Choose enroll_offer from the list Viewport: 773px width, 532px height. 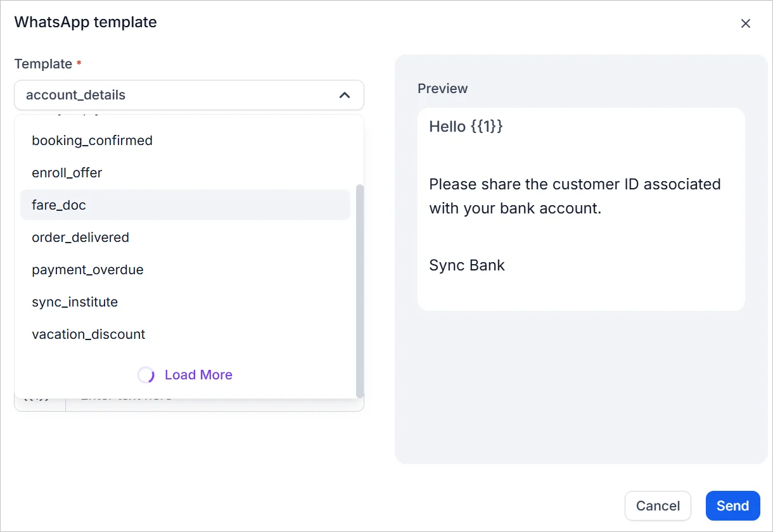(67, 173)
